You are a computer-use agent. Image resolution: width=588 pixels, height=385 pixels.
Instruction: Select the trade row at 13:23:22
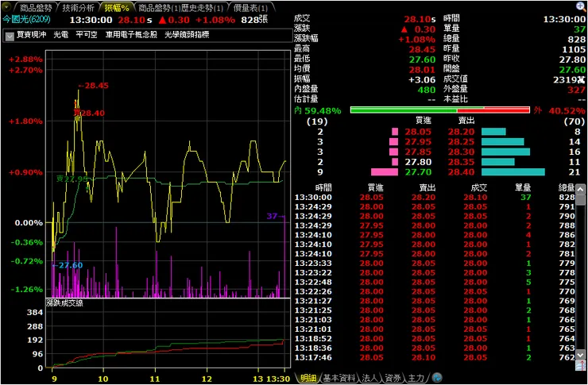tap(435, 272)
